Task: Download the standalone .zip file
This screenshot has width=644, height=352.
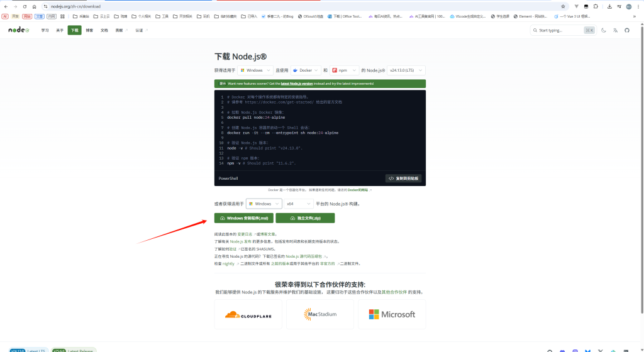Action: [x=305, y=218]
